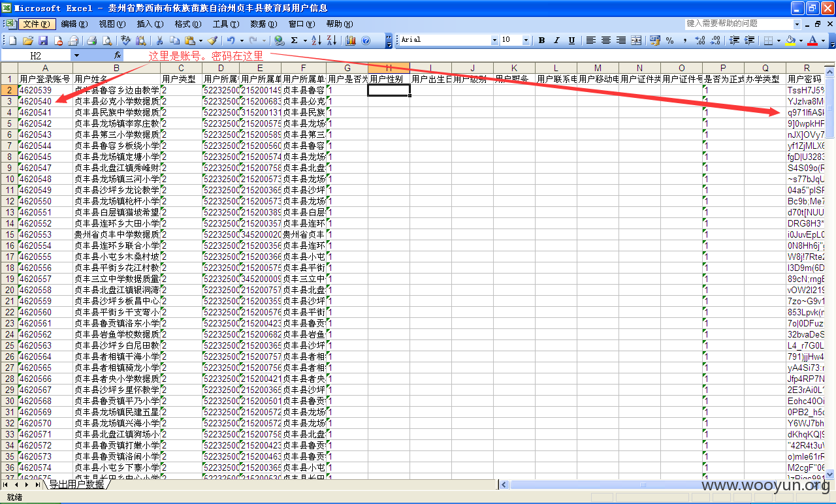Open the Font Color palette arrow

point(823,40)
